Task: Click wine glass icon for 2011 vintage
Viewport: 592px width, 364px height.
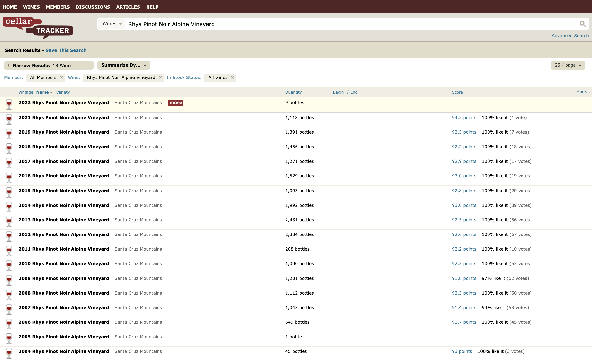Action: point(9,251)
